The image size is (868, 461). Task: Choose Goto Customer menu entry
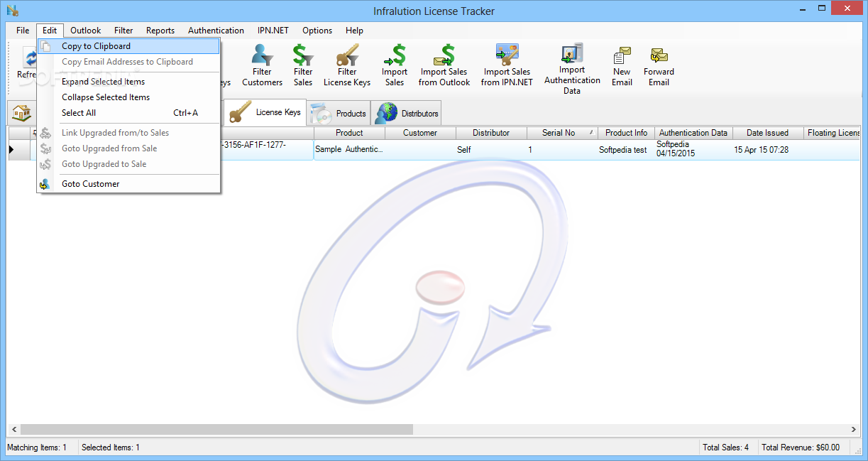128,184
